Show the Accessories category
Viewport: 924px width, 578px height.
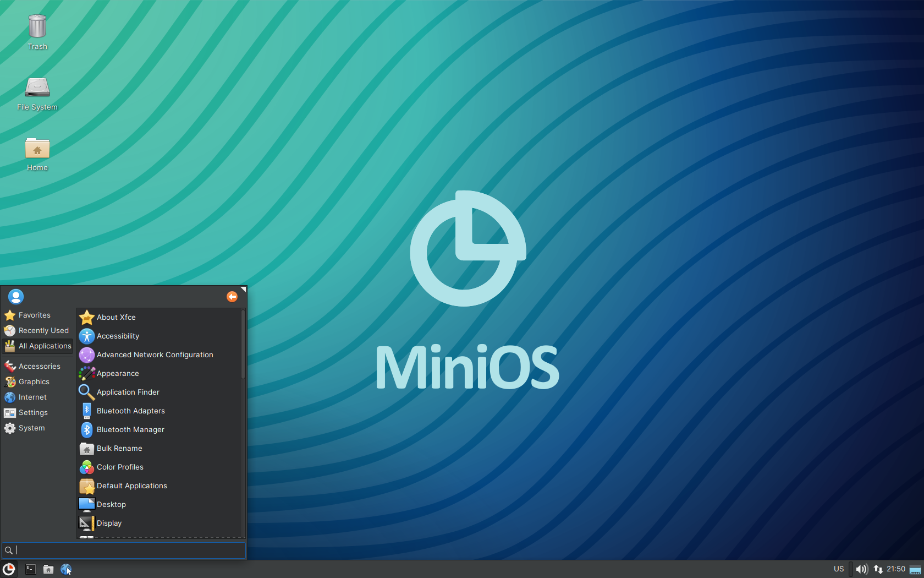pos(37,366)
